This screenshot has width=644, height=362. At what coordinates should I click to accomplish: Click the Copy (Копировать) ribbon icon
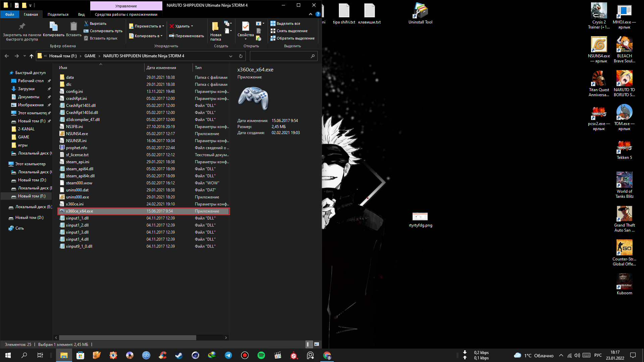[x=54, y=29]
